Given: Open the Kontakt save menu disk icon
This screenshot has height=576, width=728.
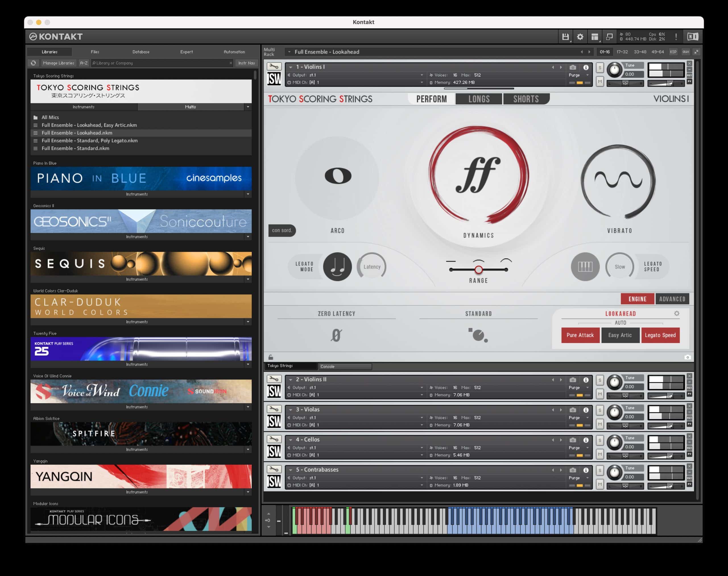Looking at the screenshot, I should tap(565, 36).
